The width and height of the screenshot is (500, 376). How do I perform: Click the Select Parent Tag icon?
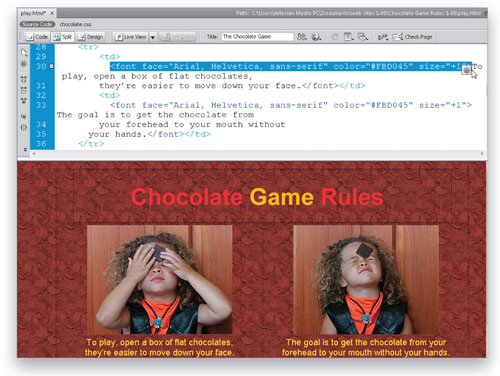pyautogui.click(x=24, y=117)
